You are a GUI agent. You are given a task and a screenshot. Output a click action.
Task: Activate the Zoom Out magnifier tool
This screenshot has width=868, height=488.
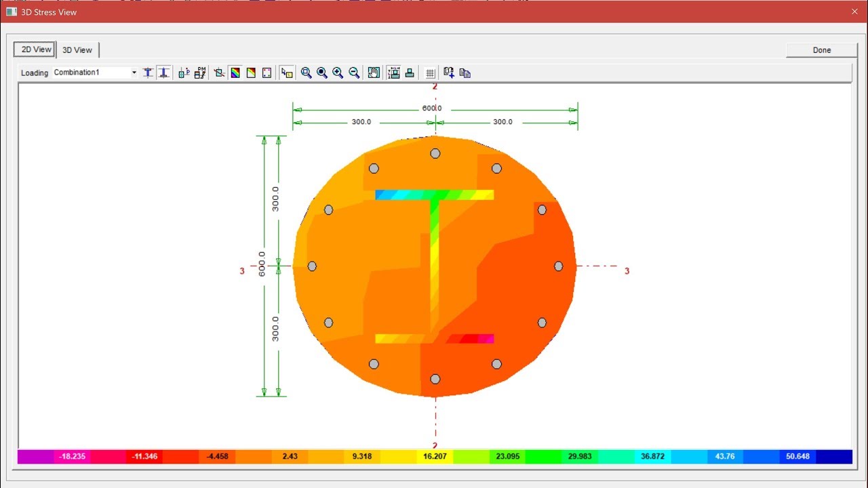point(354,73)
